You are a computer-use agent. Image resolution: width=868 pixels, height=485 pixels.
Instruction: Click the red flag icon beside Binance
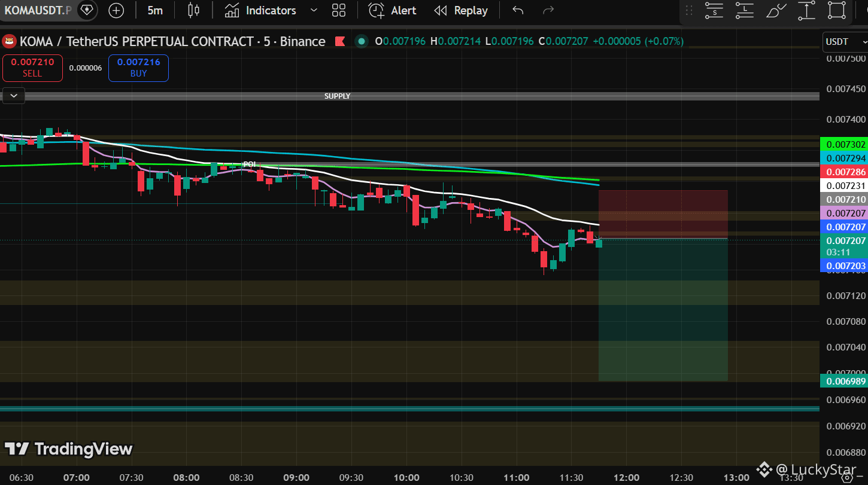(340, 42)
